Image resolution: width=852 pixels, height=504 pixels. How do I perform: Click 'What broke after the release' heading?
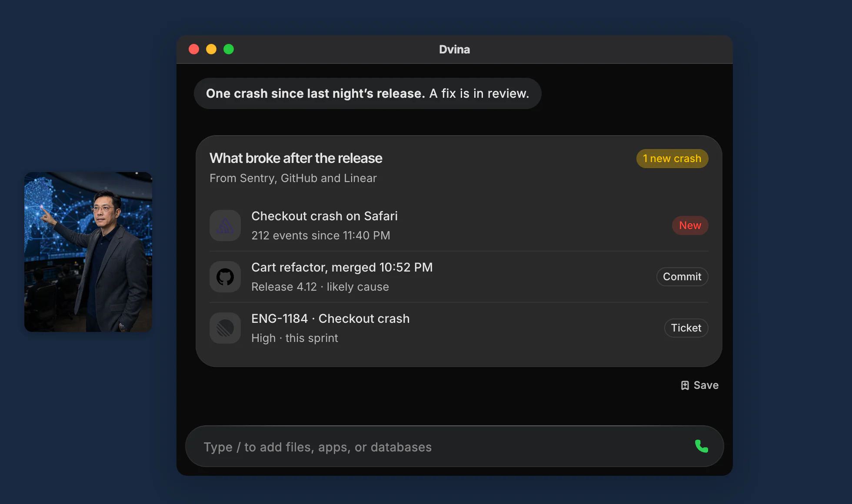[296, 158]
